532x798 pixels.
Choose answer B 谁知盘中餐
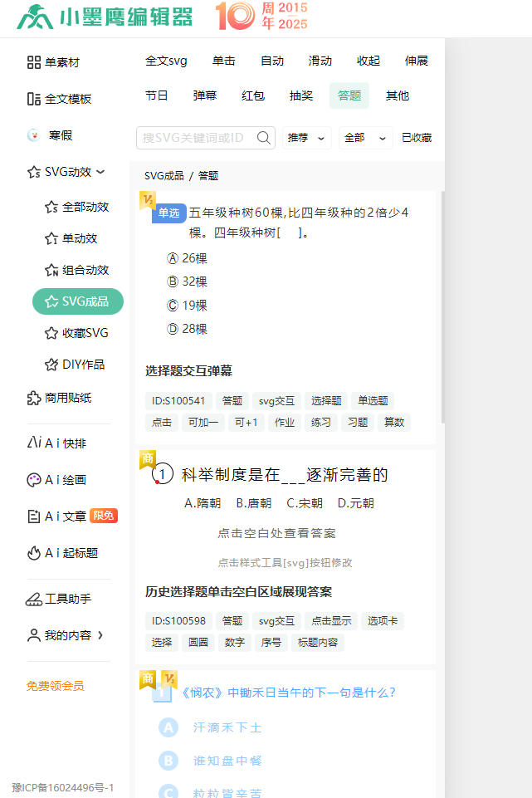210,761
